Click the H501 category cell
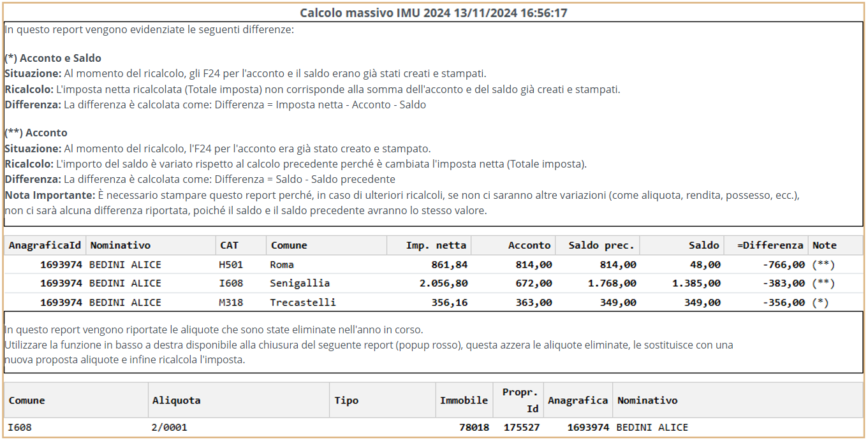 point(231,264)
